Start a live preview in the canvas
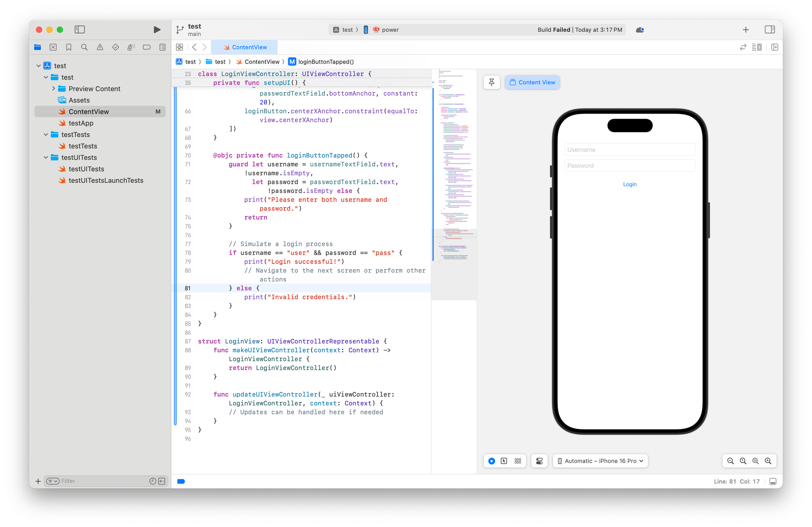The image size is (812, 527). (491, 461)
